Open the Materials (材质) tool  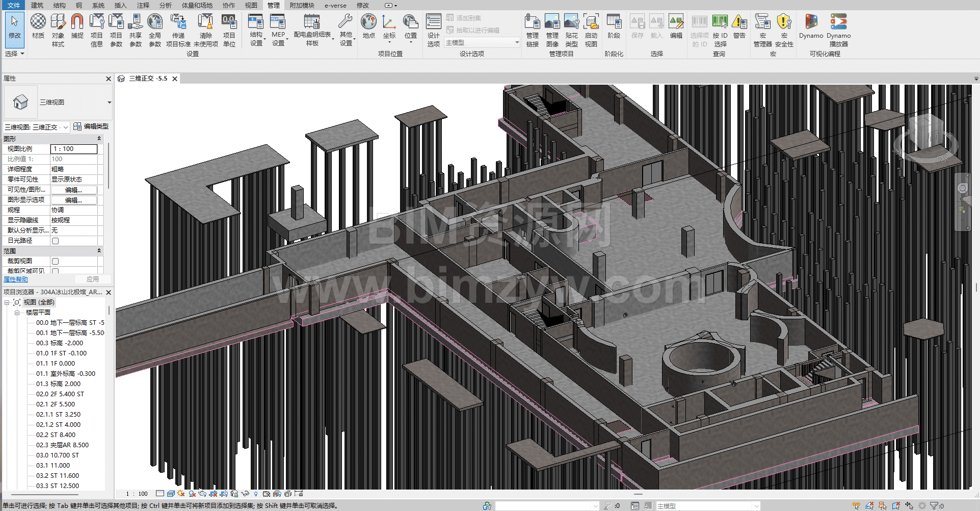click(38, 27)
